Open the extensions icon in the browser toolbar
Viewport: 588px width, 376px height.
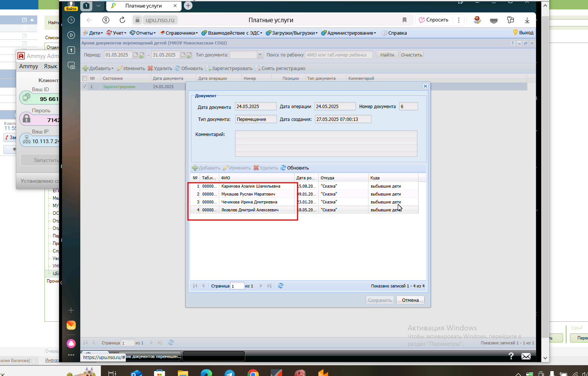point(510,20)
